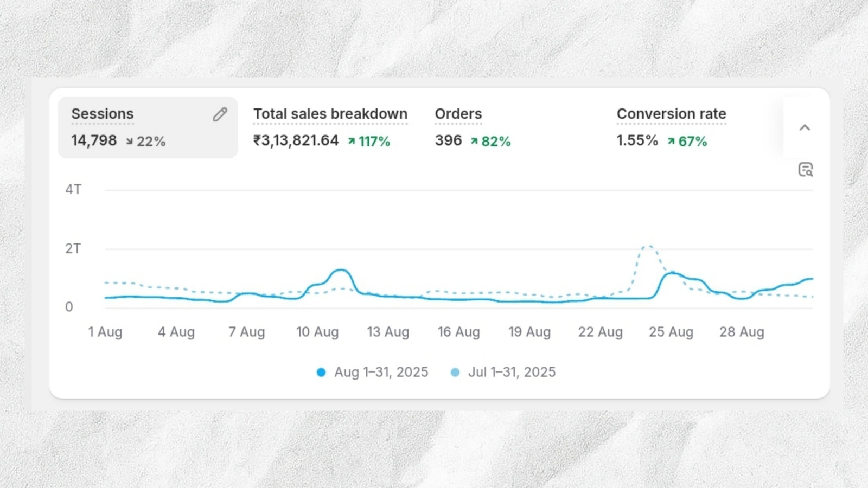Toggle the Aug 1–31, 2025 legend label
Viewport: 868px width, 488px height.
click(381, 373)
